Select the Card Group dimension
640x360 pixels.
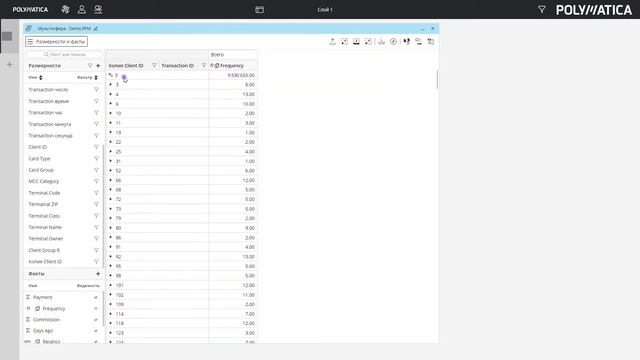(x=41, y=170)
